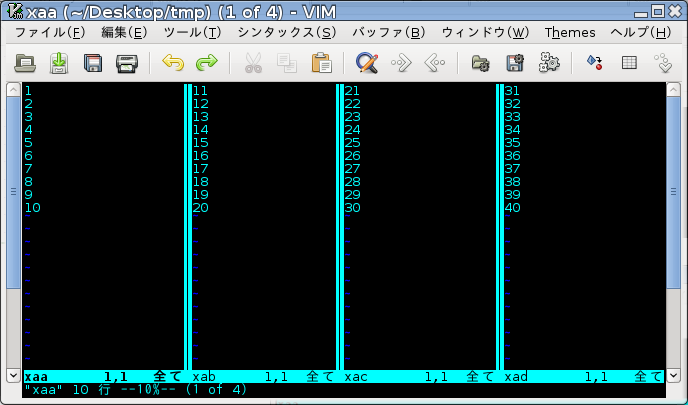688x405 pixels.
Task: Click line '1' in the xaa pane
Action: click(29, 91)
